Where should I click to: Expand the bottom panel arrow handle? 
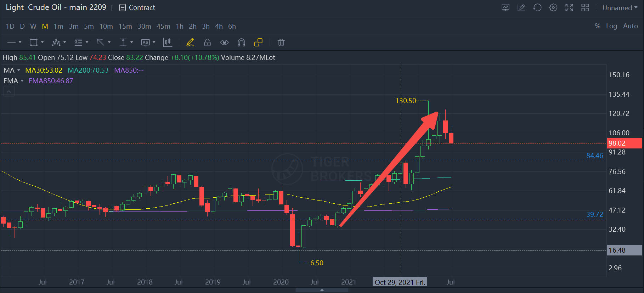pyautogui.click(x=322, y=290)
